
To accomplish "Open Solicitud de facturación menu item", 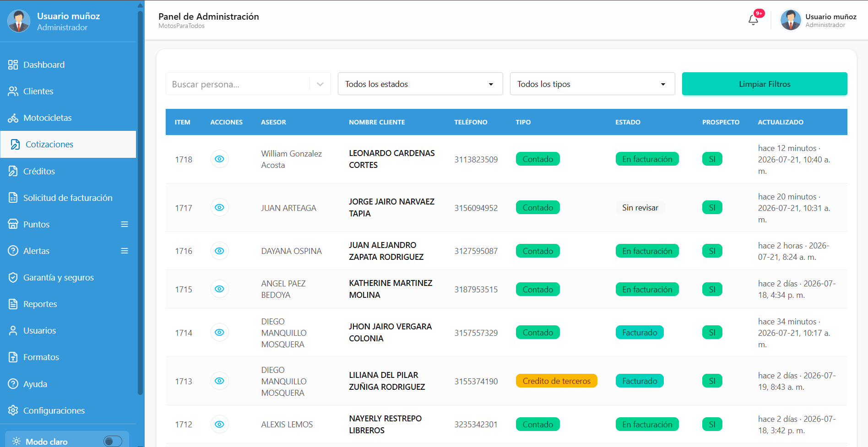I will click(x=68, y=198).
